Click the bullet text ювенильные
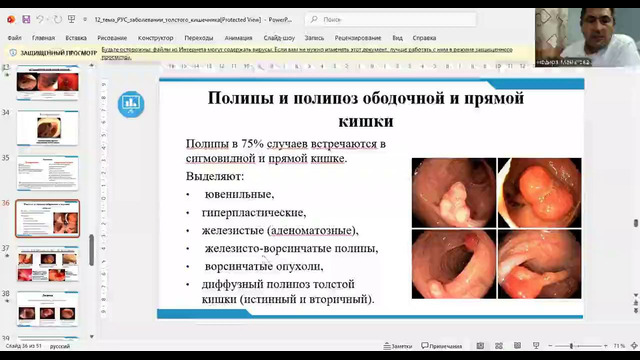640x360 pixels. click(x=239, y=194)
